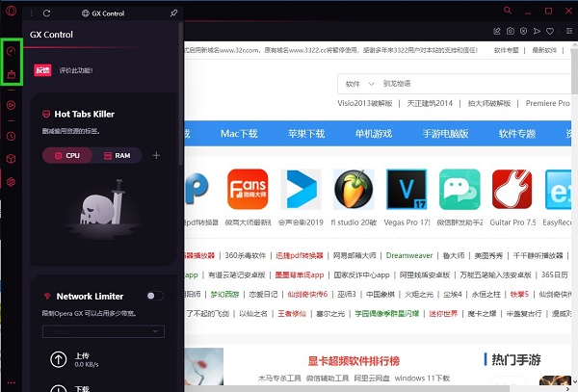Select CPU in Hot Tabs Killer
The height and width of the screenshot is (392, 578).
66,155
